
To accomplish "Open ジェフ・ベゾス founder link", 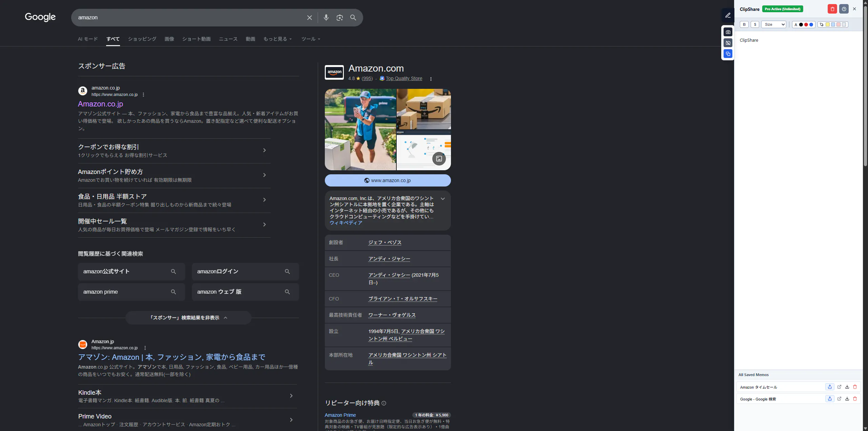I will click(385, 242).
